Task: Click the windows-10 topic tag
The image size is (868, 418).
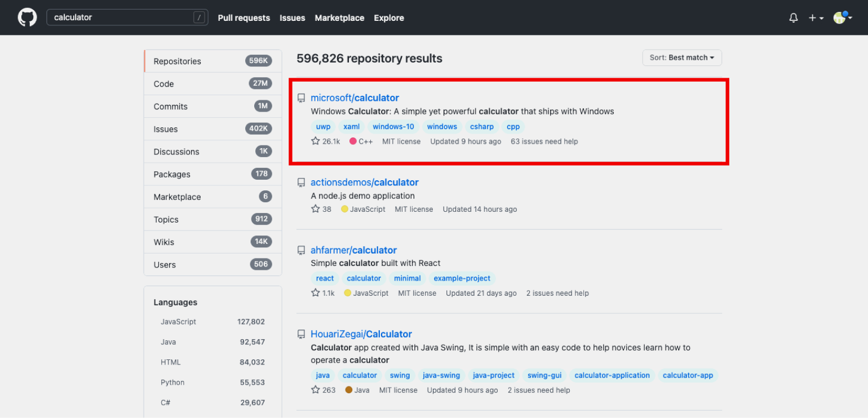Action: [x=393, y=127]
